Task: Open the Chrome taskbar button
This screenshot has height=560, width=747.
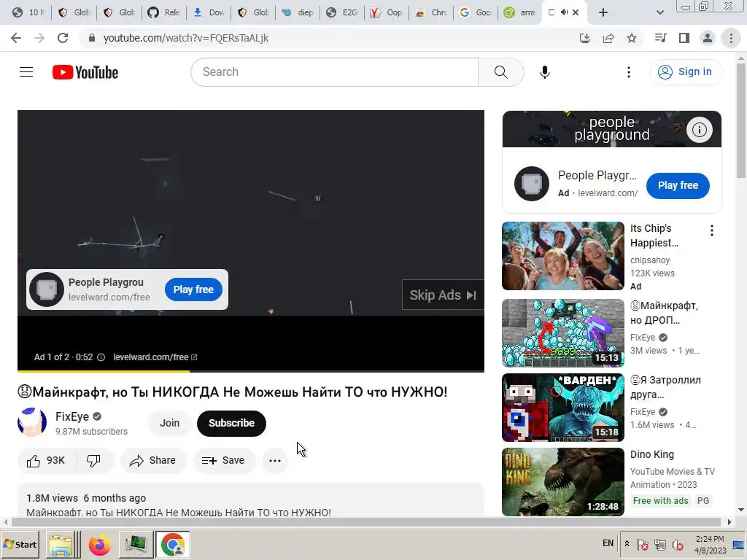Action: coord(172,545)
